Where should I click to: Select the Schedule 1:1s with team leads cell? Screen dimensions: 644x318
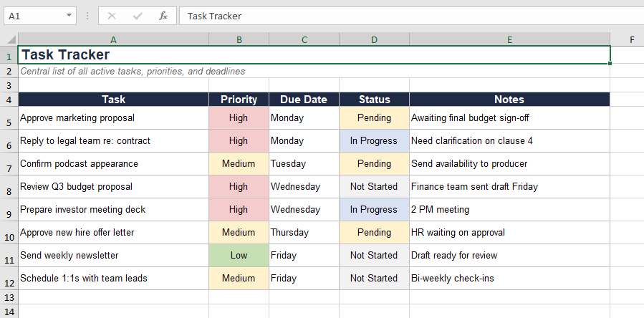pyautogui.click(x=113, y=278)
